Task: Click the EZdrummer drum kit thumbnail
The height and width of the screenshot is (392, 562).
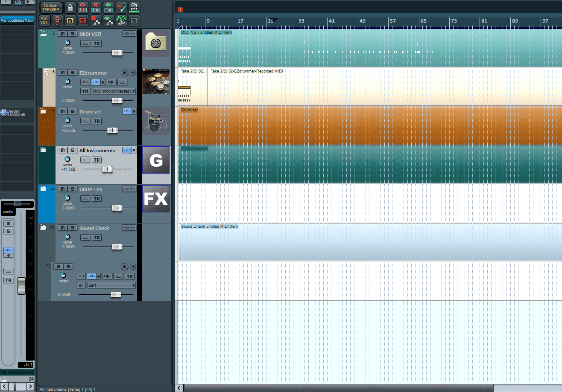Action: [156, 81]
